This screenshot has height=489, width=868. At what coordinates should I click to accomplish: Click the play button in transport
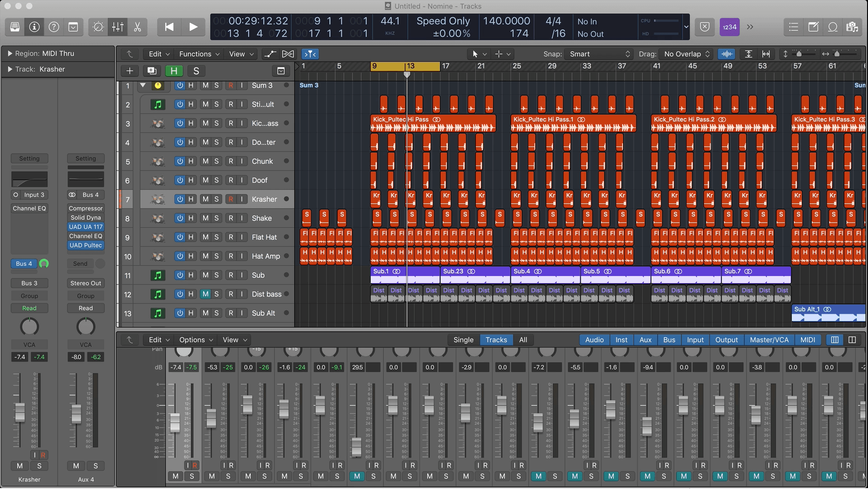pyautogui.click(x=193, y=27)
